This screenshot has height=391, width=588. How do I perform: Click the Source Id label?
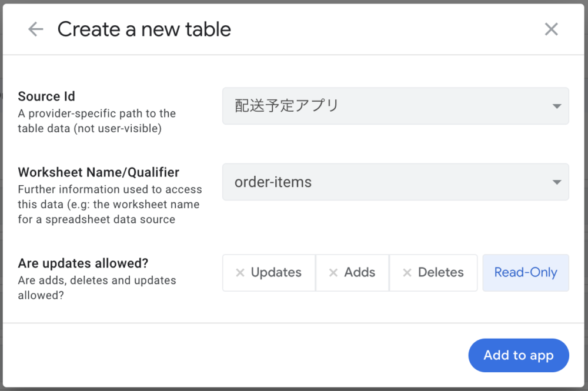pos(46,96)
